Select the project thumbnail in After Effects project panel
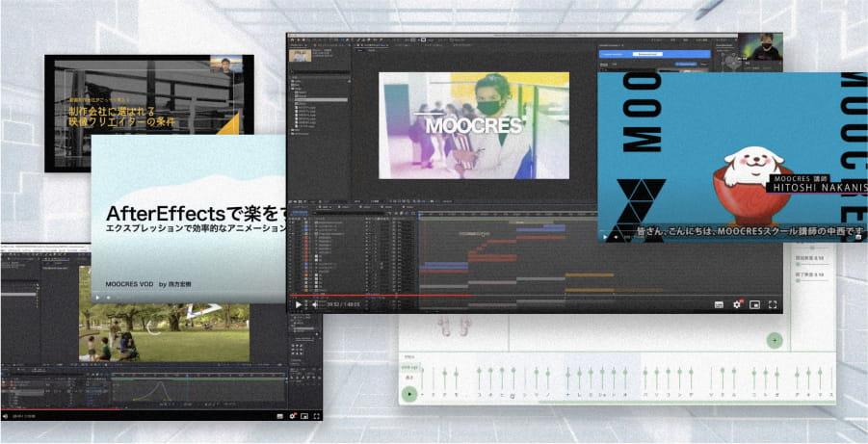The height and width of the screenshot is (444, 868). [299, 55]
